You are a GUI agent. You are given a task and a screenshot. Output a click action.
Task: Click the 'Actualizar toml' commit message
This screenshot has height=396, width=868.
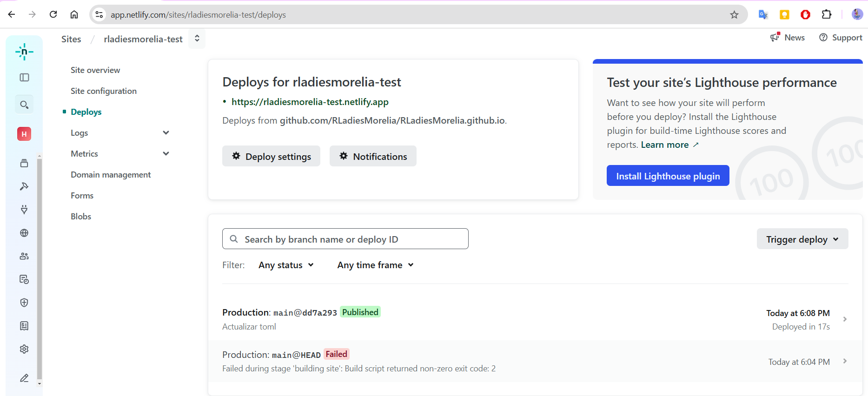point(249,327)
